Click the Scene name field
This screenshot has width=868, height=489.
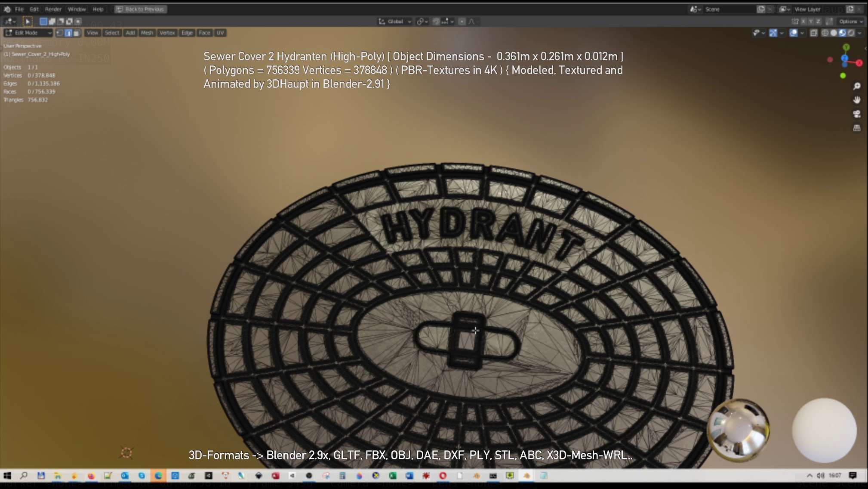pyautogui.click(x=730, y=9)
